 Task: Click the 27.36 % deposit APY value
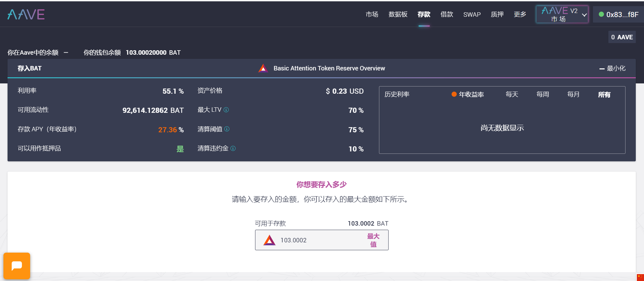[171, 130]
